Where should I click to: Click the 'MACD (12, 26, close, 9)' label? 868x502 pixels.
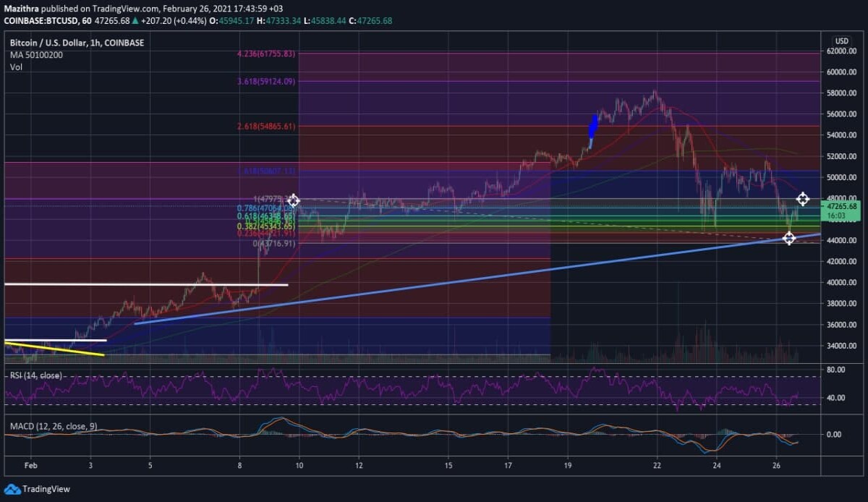point(53,426)
